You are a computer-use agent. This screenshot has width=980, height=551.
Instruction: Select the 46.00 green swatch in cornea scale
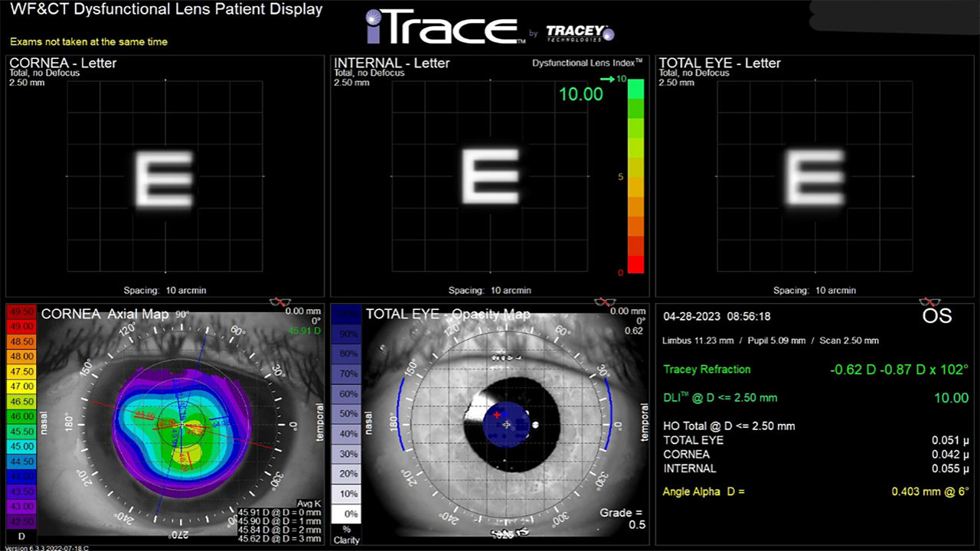(x=21, y=416)
